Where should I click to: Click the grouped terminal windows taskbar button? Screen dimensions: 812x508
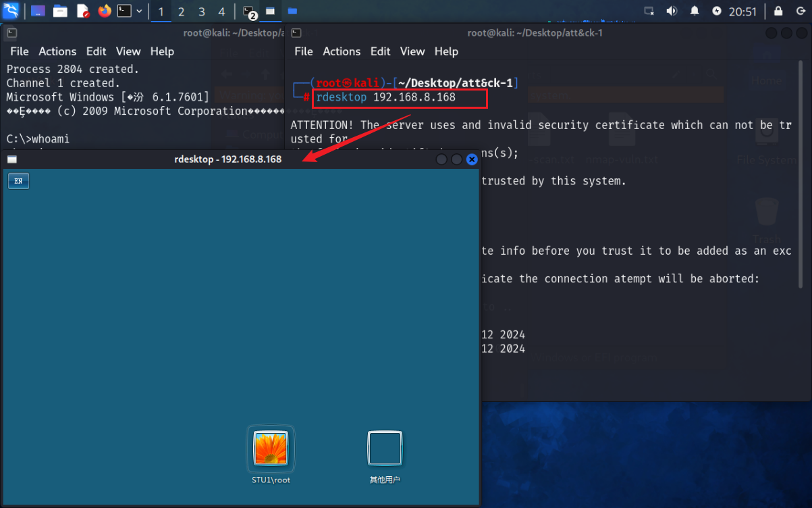pyautogui.click(x=249, y=11)
